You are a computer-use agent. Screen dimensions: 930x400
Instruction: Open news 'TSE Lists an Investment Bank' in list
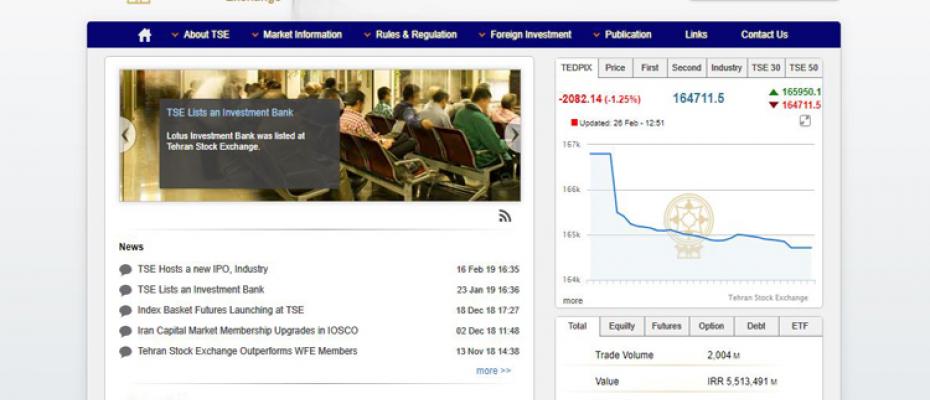[x=201, y=290]
